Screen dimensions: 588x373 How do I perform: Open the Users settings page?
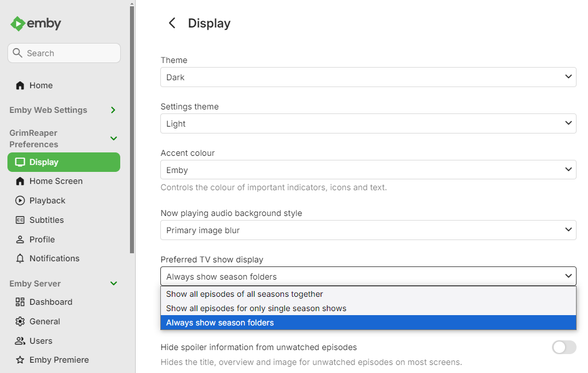click(x=41, y=341)
